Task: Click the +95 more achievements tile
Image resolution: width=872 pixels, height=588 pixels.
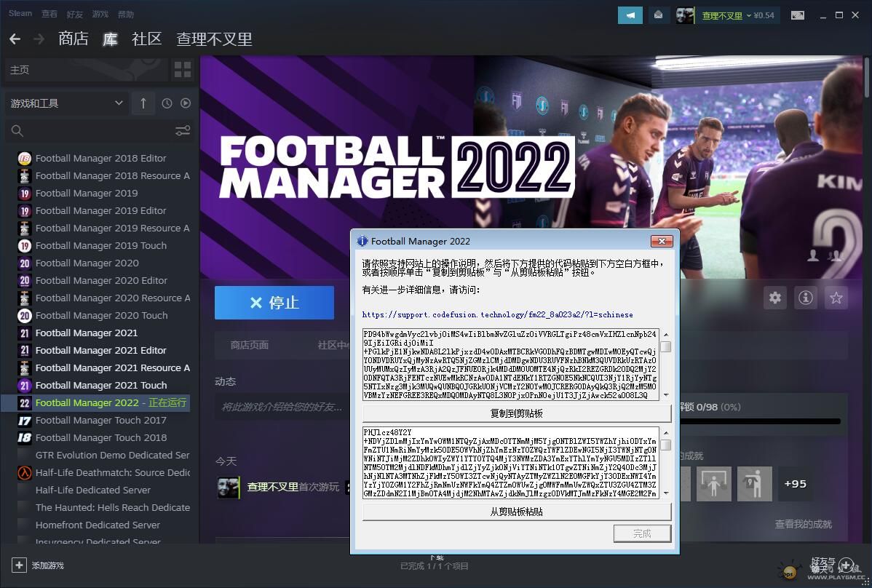Action: coord(796,483)
